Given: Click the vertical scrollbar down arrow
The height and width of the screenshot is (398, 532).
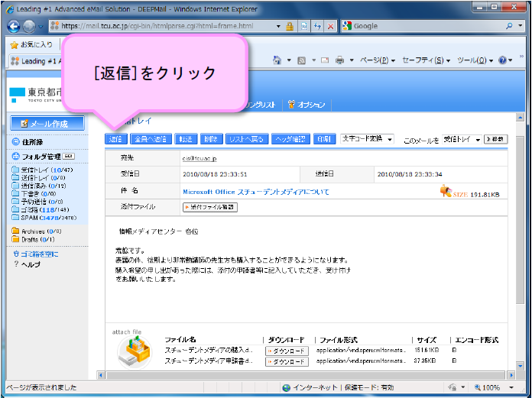Looking at the screenshot, I should tap(520, 366).
